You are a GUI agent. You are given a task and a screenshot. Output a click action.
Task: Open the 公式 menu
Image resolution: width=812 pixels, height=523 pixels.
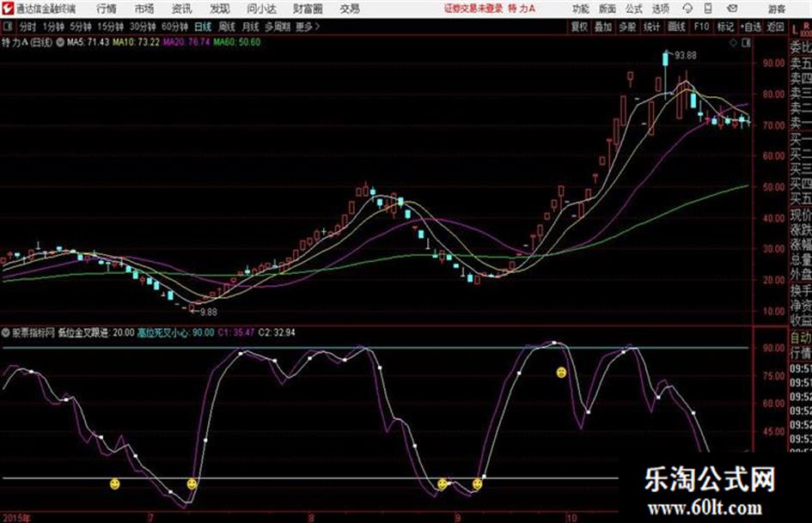tap(634, 9)
